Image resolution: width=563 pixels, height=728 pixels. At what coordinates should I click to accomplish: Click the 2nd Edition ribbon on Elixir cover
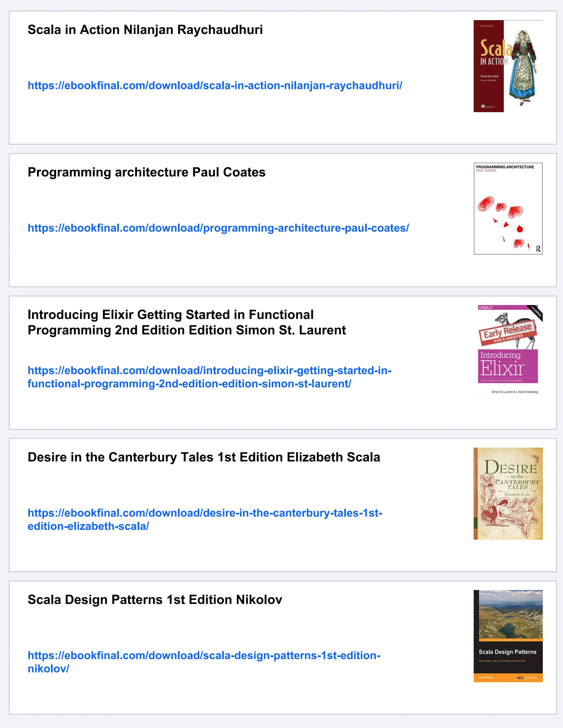(x=536, y=313)
